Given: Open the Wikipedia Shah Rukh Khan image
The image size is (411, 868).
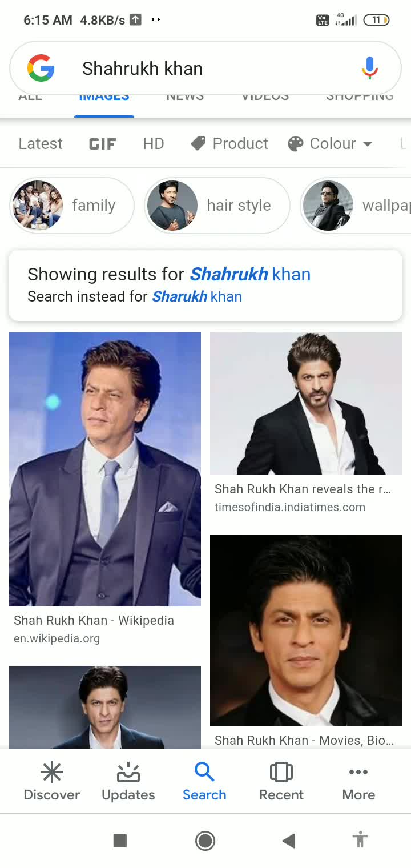Looking at the screenshot, I should [x=105, y=469].
